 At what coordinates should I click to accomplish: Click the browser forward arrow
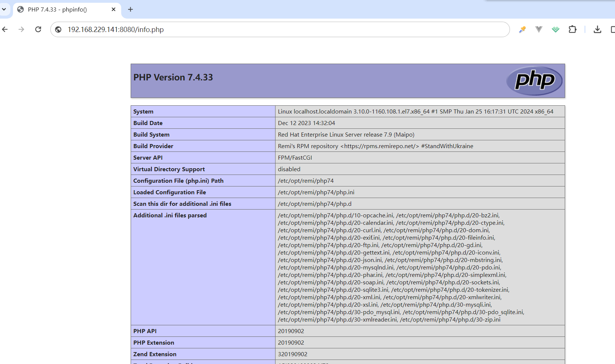21,29
